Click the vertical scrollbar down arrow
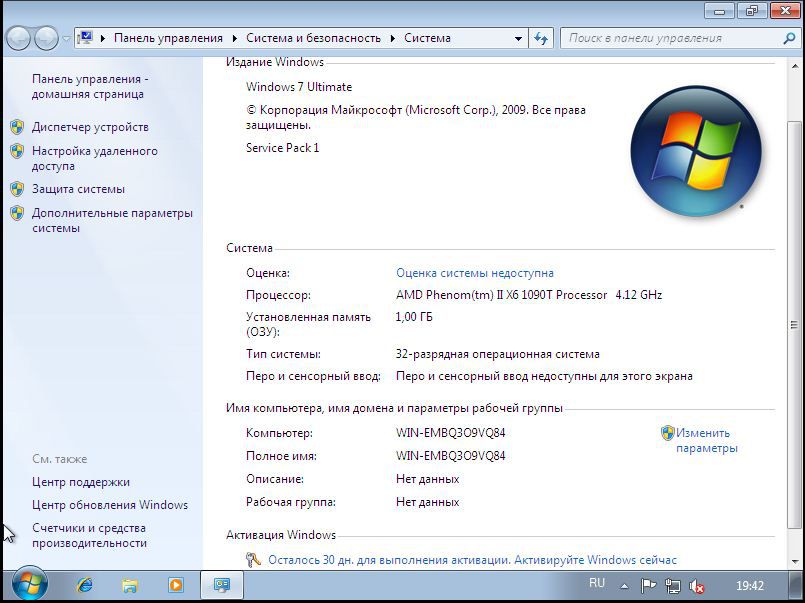The width and height of the screenshot is (805, 603). 794,562
